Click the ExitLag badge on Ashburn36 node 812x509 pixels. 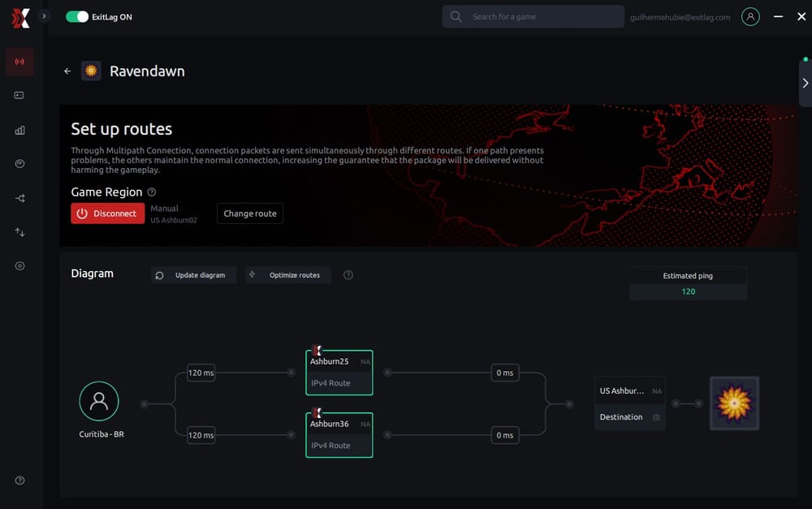[317, 412]
